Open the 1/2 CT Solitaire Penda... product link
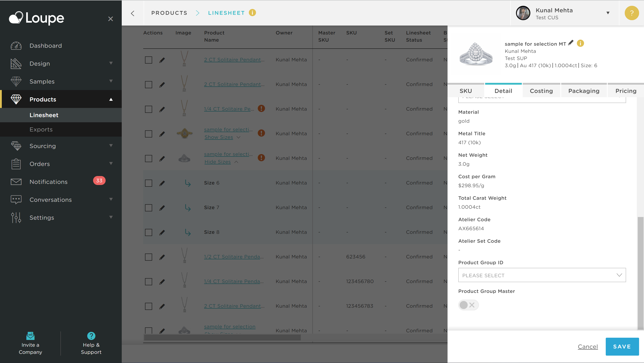Screen dimensions: 644x363 click(233, 257)
